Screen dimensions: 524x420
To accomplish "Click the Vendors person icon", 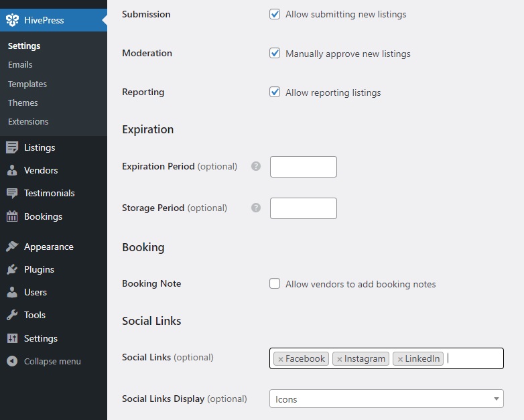I will point(12,170).
